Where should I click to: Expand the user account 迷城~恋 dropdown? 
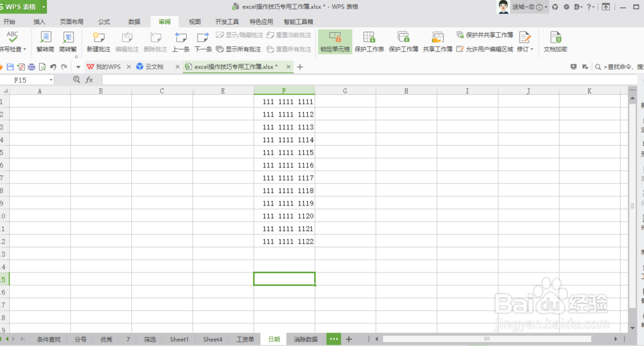(x=546, y=7)
